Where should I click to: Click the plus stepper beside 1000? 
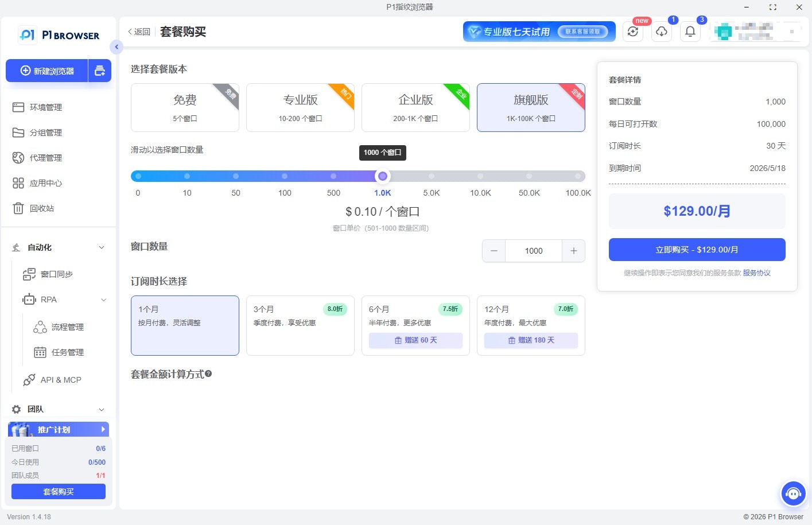click(573, 251)
